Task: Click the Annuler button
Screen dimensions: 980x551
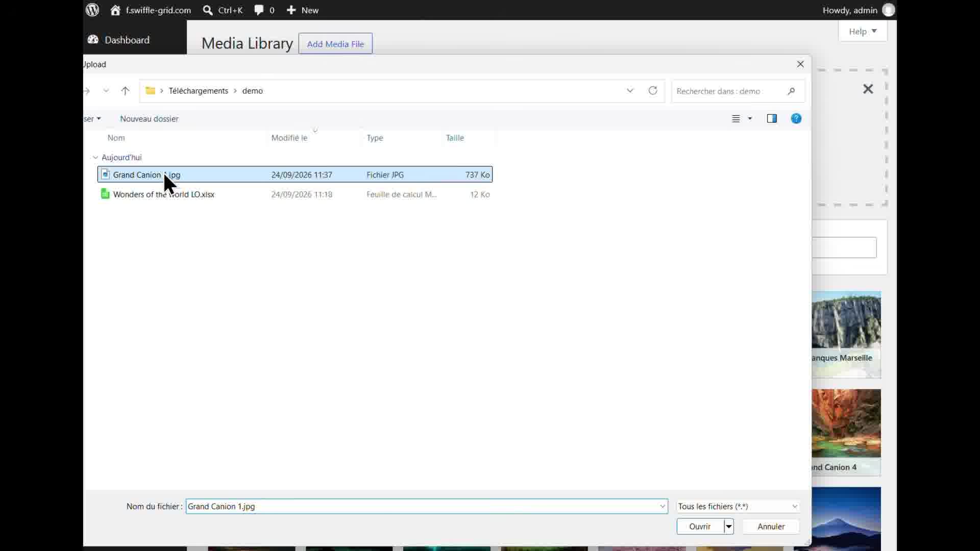Action: click(x=771, y=527)
